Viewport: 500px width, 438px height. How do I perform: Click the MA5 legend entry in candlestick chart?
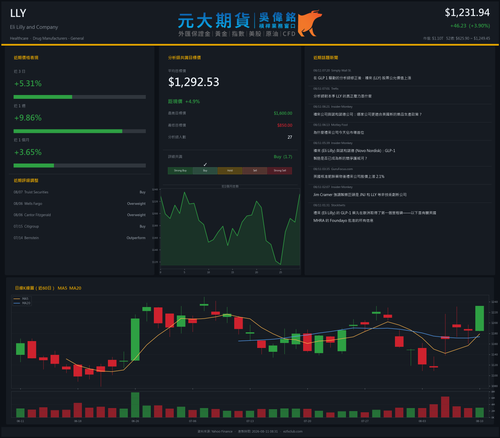click(x=22, y=299)
